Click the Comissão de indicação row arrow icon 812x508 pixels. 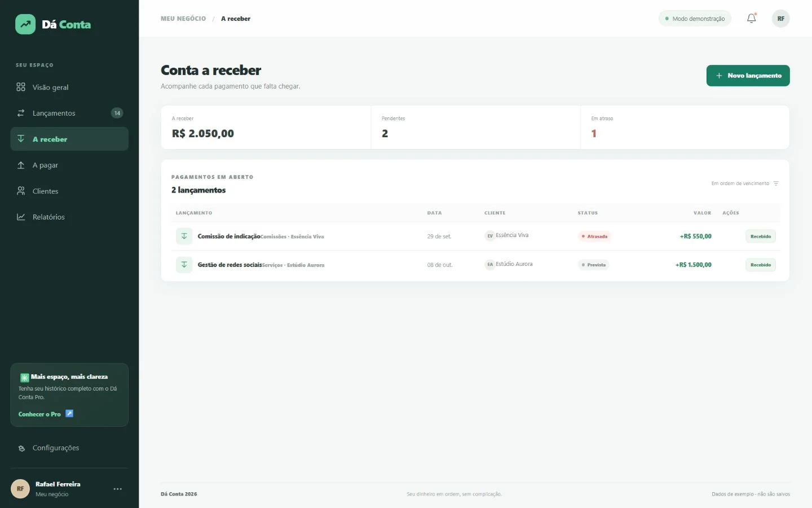[x=184, y=236]
